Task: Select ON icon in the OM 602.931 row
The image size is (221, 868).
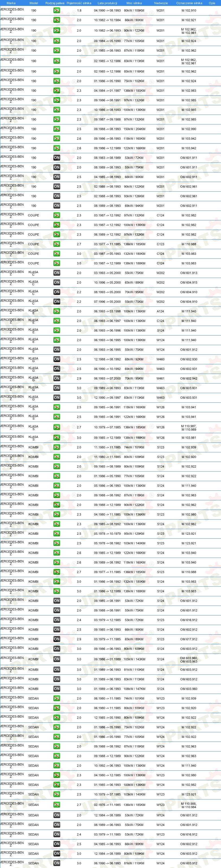Action: click(57, 369)
